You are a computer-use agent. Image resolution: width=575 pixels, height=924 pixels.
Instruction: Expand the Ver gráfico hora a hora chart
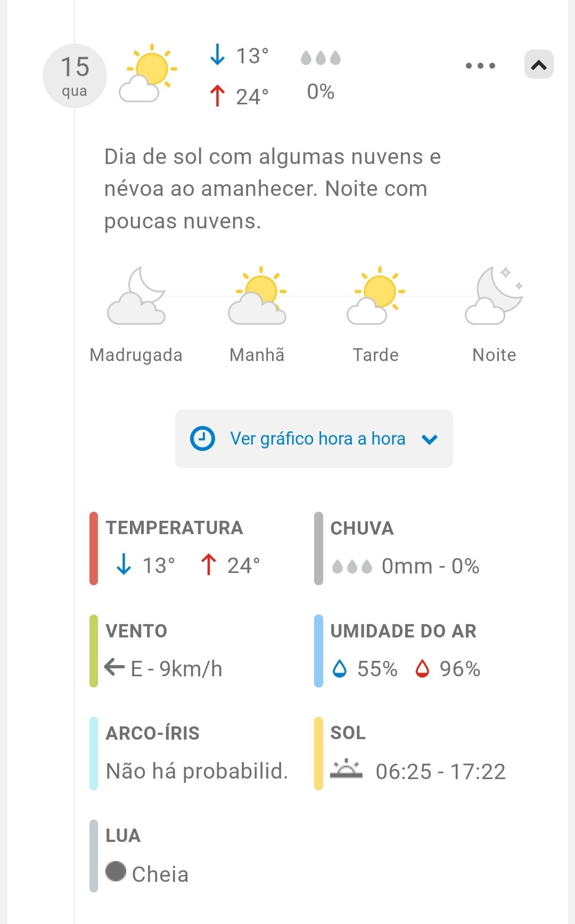[x=314, y=439]
